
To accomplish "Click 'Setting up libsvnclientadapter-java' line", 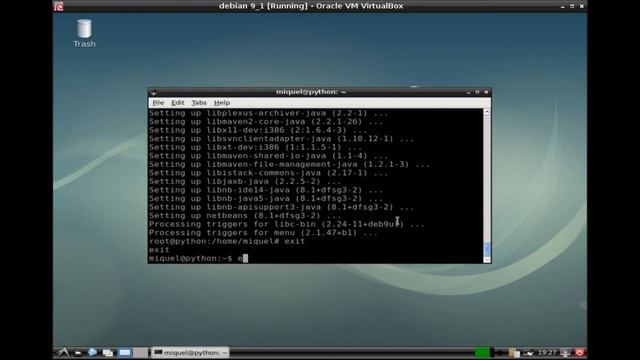I will click(281, 139).
